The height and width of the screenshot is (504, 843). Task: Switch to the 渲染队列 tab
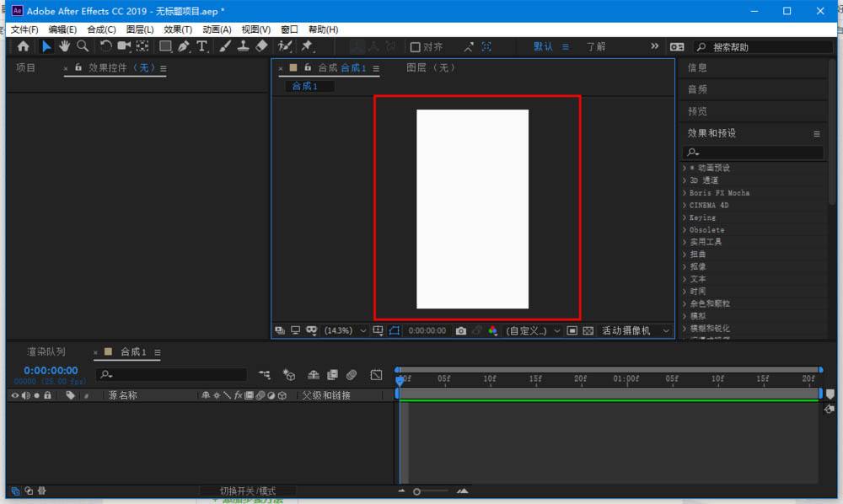click(46, 351)
